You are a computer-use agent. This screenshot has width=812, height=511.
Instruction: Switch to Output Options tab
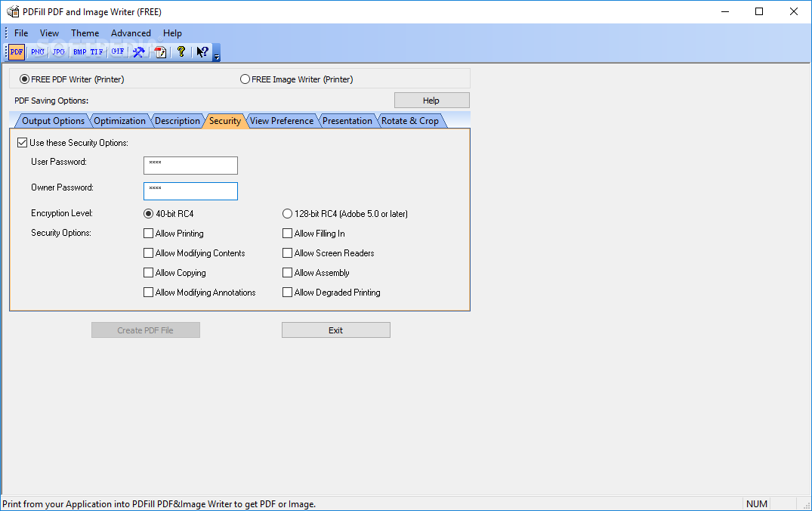[53, 121]
